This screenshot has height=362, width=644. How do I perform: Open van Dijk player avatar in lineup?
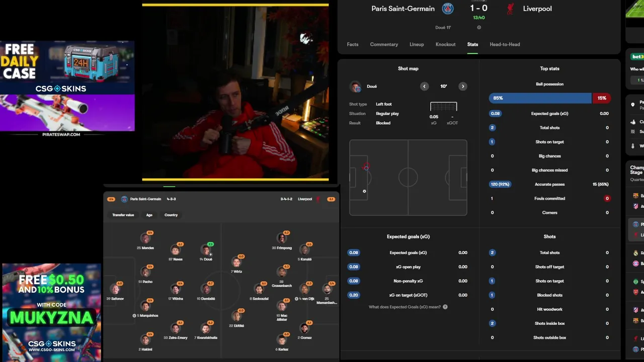click(x=304, y=289)
